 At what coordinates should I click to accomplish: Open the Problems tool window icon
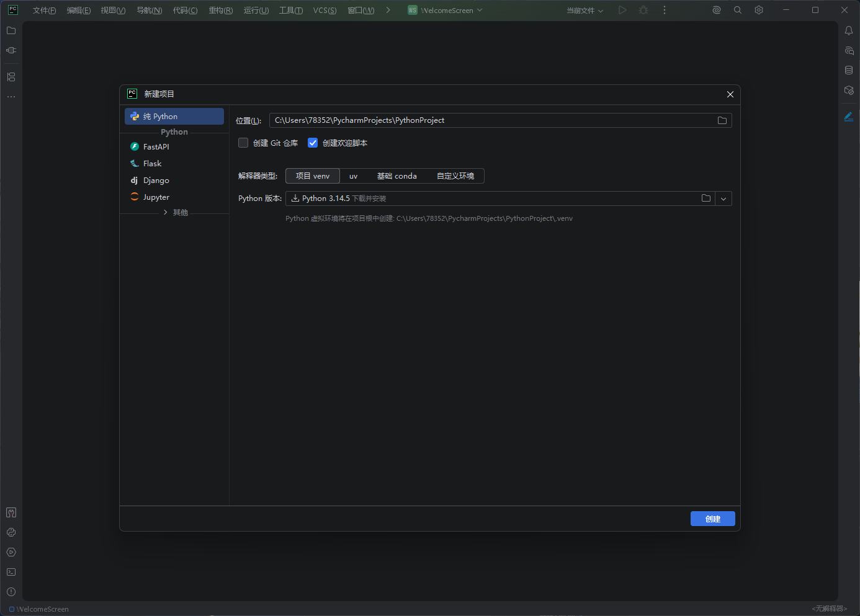click(11, 592)
